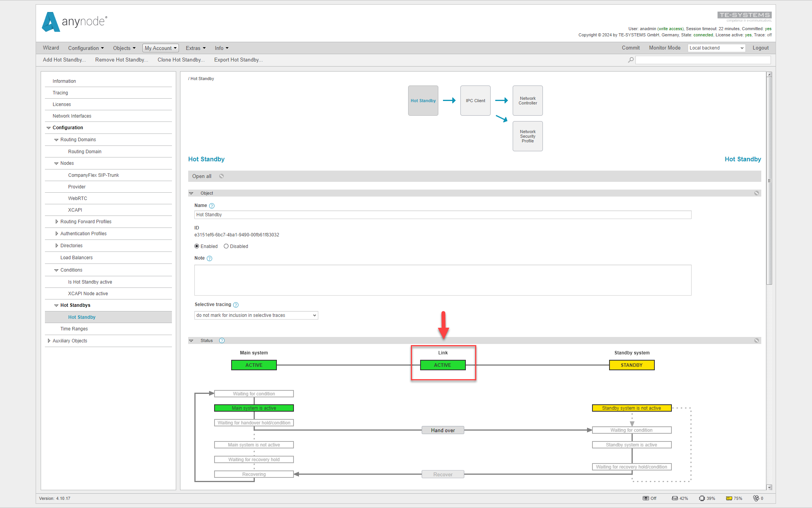This screenshot has height=508, width=812.
Task: Click the Commit button
Action: [630, 48]
